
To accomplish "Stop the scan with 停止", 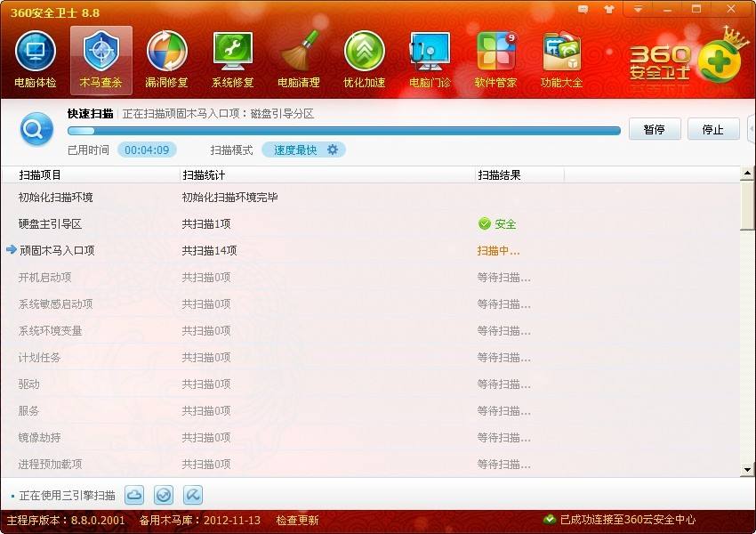I will point(713,129).
